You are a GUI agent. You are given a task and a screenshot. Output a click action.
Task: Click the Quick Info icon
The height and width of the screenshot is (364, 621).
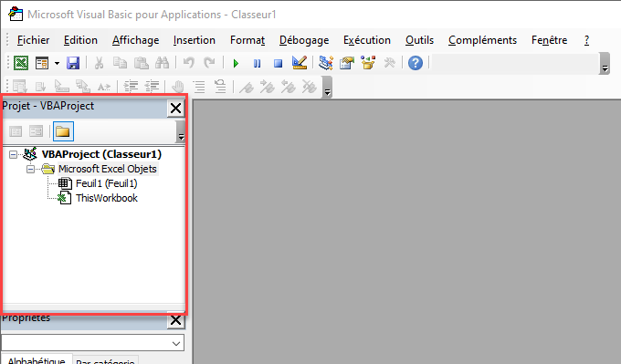62,87
